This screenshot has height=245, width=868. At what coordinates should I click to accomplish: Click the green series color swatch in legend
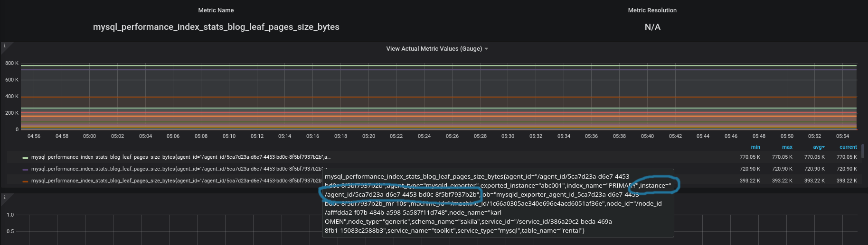[x=25, y=157]
